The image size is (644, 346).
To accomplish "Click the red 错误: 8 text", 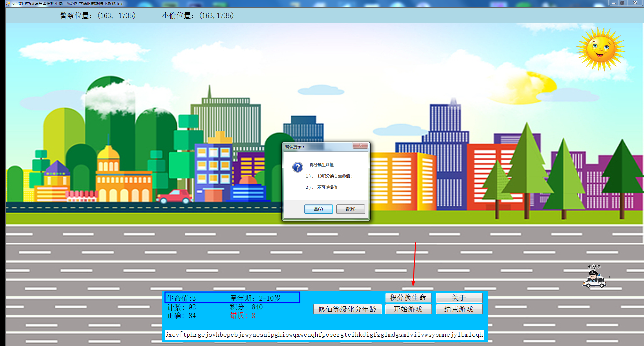I will [x=242, y=316].
